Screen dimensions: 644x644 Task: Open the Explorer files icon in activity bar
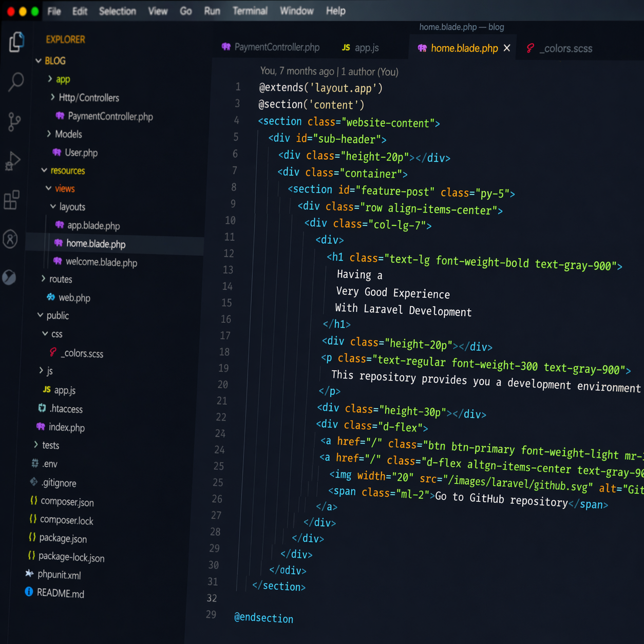click(16, 42)
